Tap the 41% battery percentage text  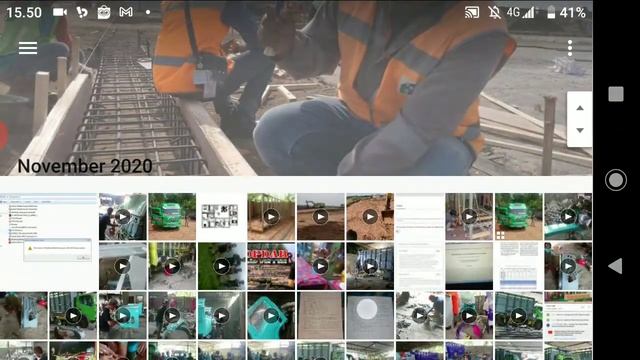pos(573,13)
